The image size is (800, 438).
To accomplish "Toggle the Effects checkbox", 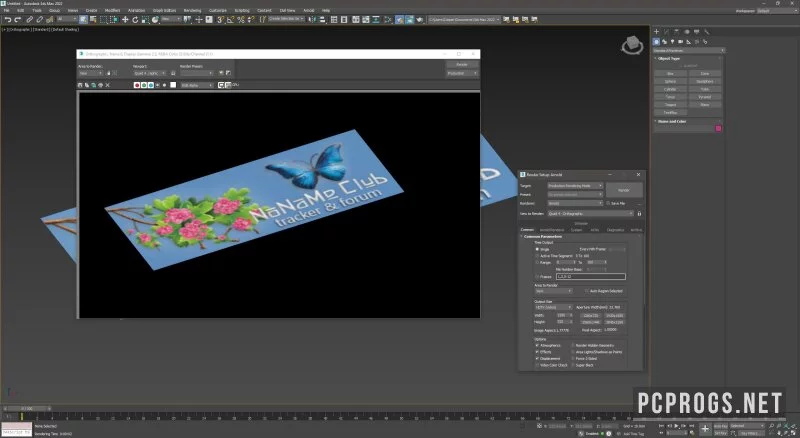I will click(x=537, y=352).
